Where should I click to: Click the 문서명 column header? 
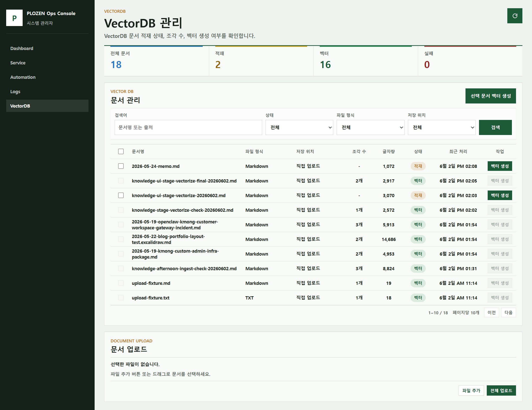click(x=138, y=151)
